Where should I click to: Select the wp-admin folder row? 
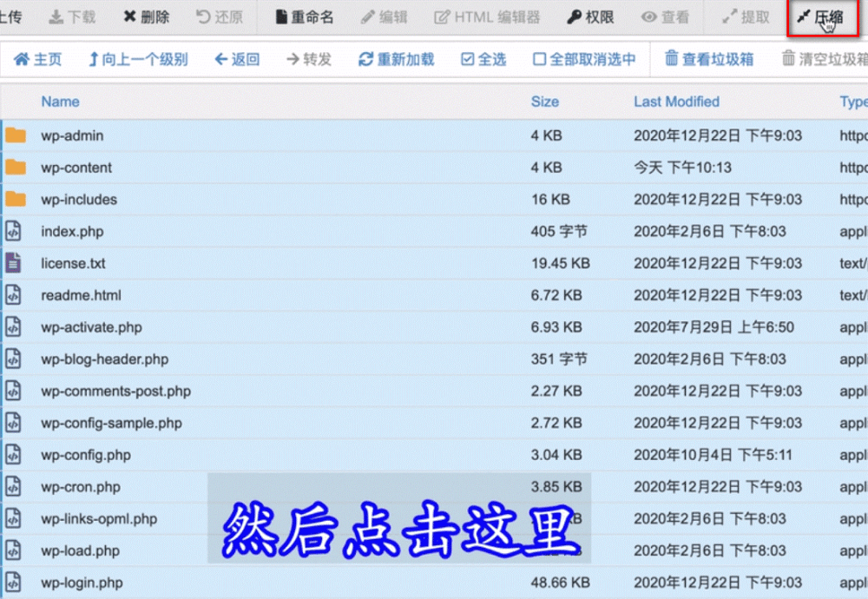(72, 135)
